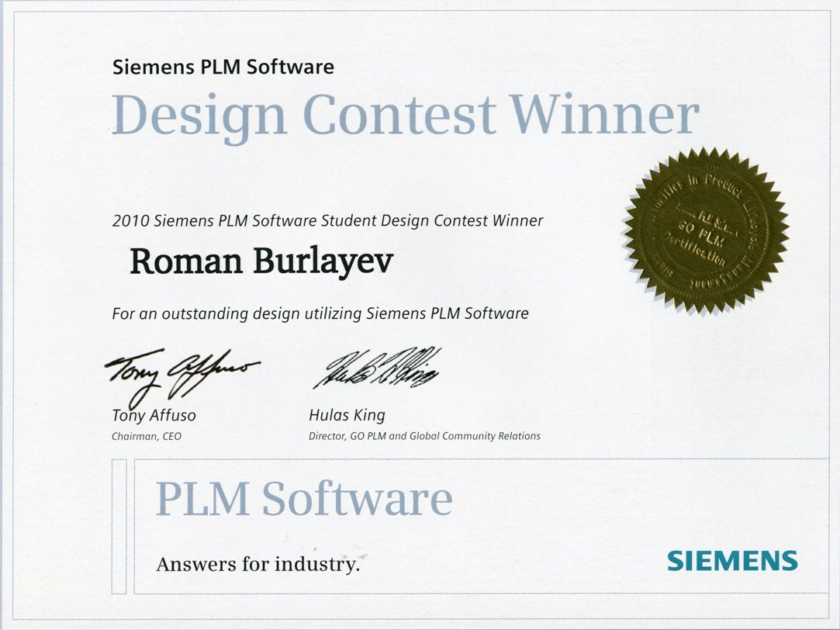Click Hulas King's handwritten signature
840x630 pixels.
coord(377,368)
